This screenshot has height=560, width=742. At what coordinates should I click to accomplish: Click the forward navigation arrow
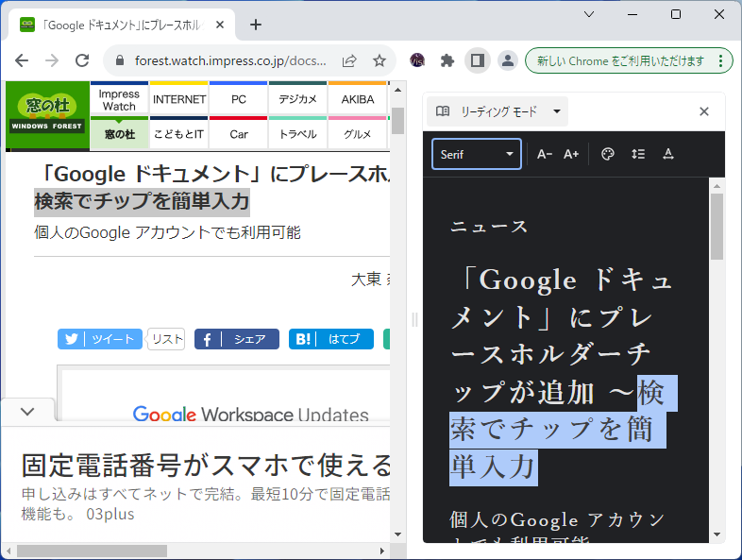pos(52,60)
